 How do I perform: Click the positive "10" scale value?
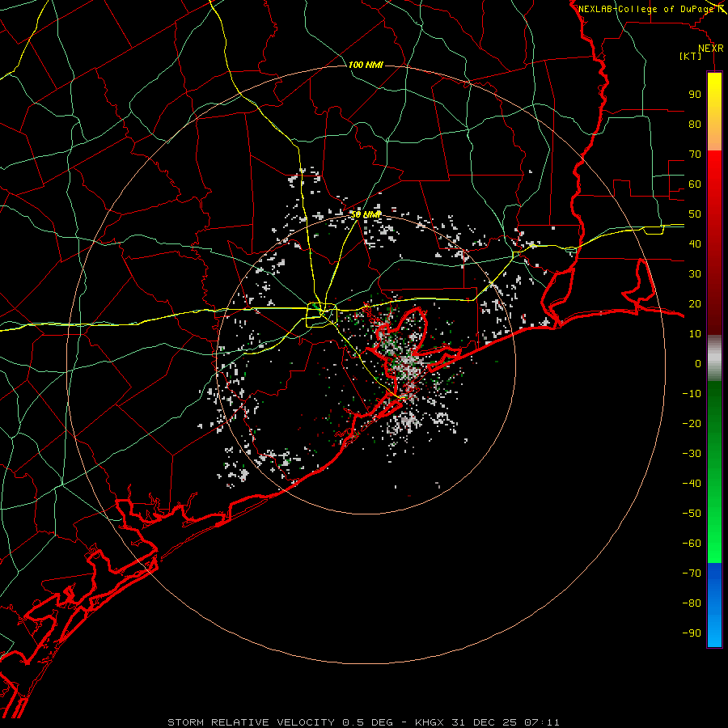pos(695,334)
